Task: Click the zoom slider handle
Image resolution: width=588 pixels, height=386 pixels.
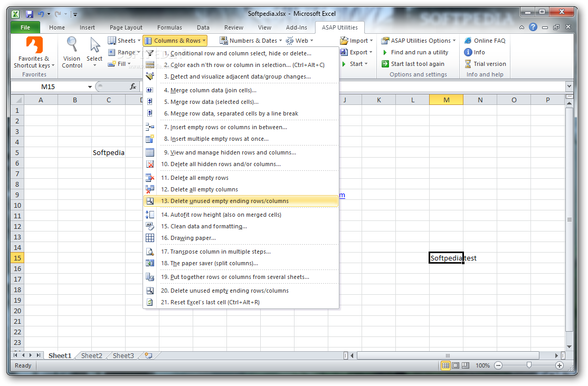Action: tap(529, 365)
